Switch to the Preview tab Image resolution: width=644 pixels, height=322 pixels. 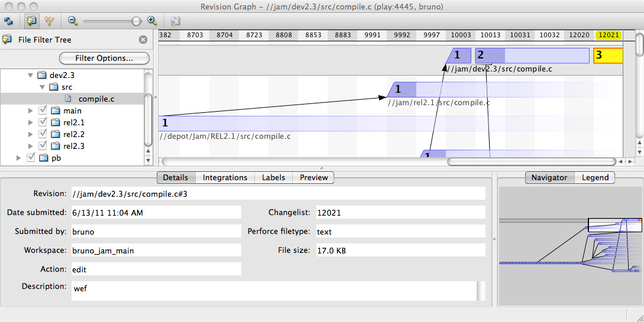(x=313, y=178)
